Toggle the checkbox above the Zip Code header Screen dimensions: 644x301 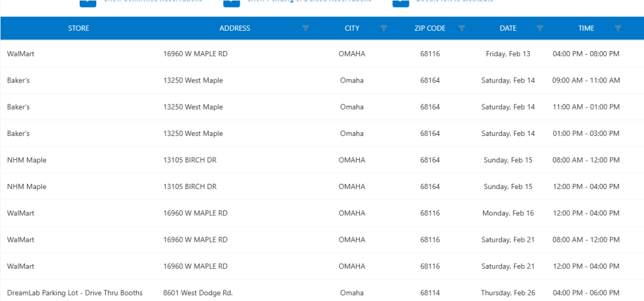click(401, 2)
